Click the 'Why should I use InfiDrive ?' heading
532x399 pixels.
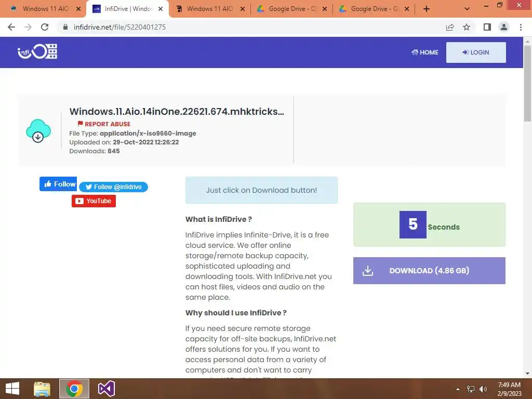236,313
